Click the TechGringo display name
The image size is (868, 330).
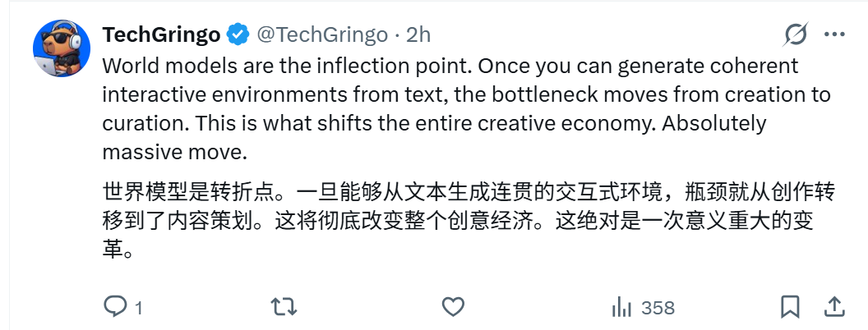pos(162,34)
